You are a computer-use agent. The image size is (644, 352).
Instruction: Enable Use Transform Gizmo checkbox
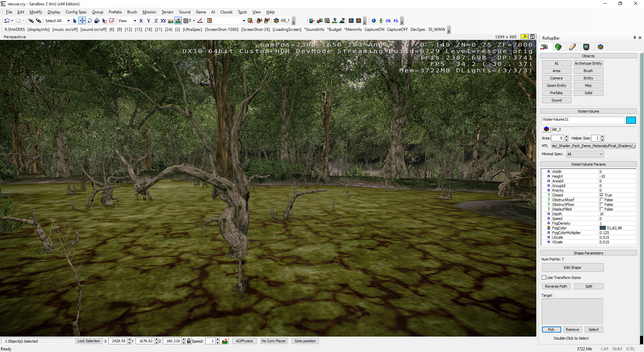[x=544, y=278]
